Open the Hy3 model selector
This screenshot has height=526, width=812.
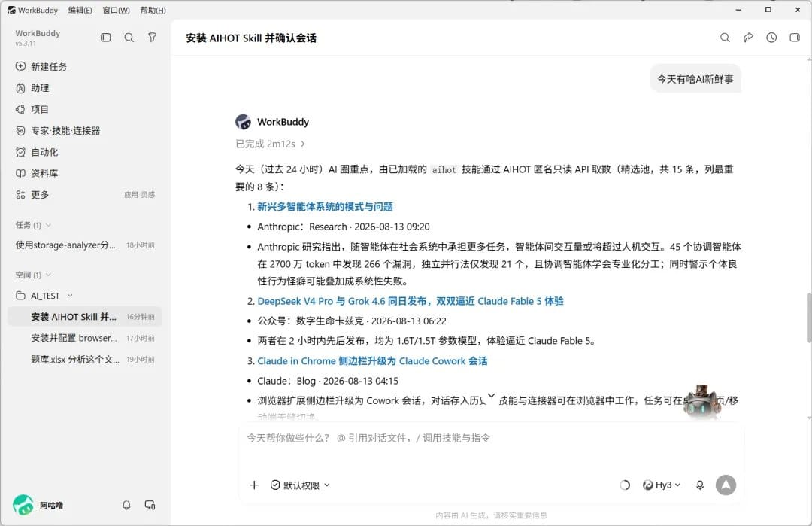coord(662,485)
